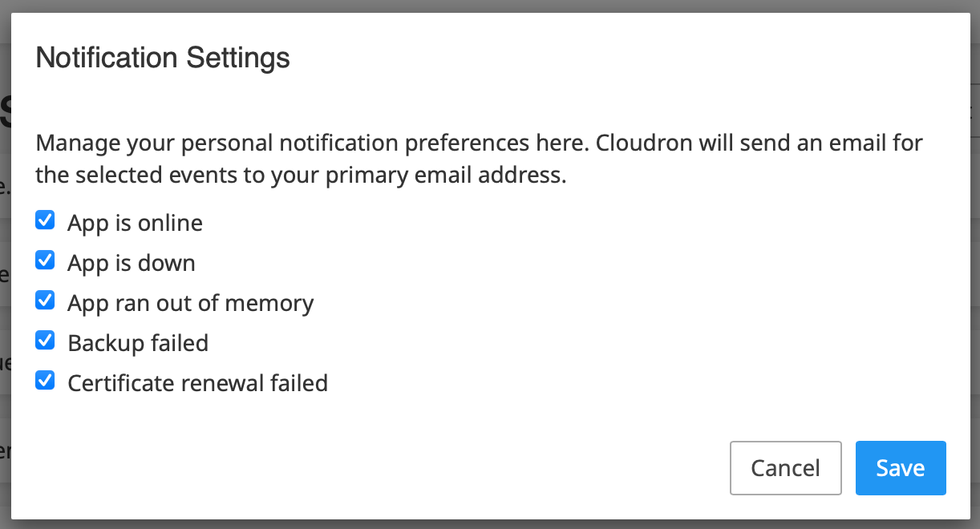Click the "App is online" label text
The image size is (980, 529).
click(x=135, y=223)
